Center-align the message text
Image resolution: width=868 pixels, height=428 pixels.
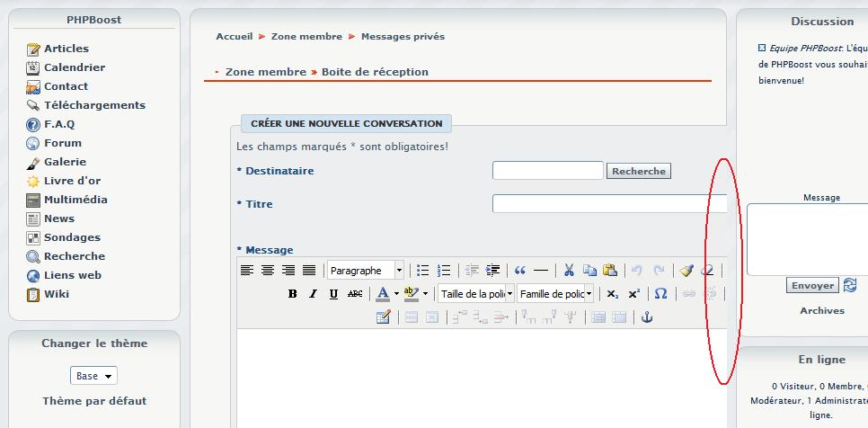click(268, 271)
